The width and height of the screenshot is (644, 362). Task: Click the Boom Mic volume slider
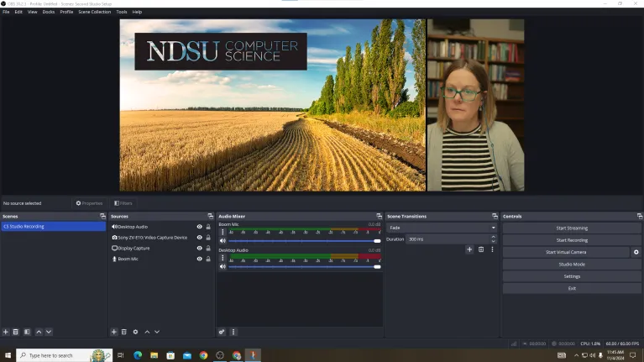302,241
